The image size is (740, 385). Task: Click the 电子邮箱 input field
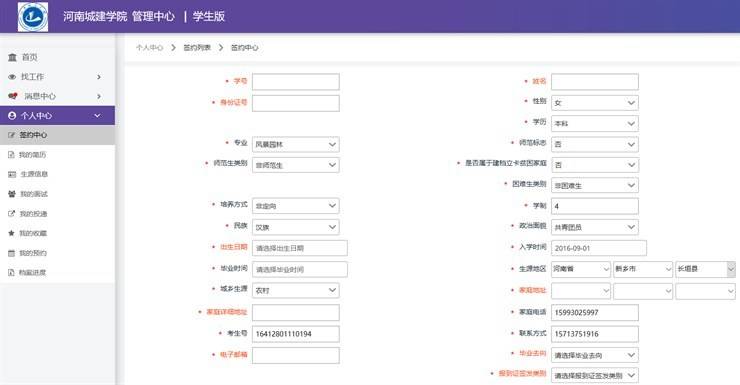295,355
